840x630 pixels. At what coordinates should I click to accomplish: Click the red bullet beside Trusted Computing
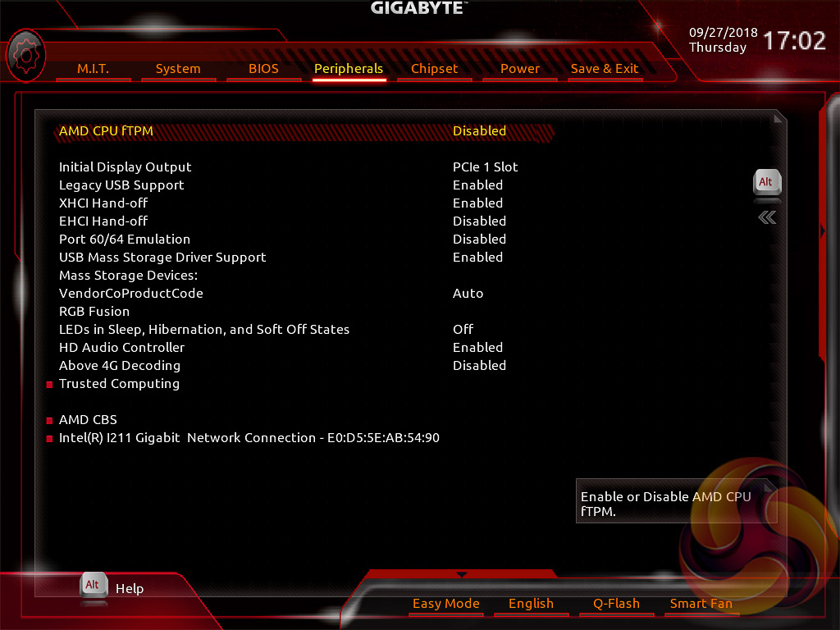coord(49,385)
